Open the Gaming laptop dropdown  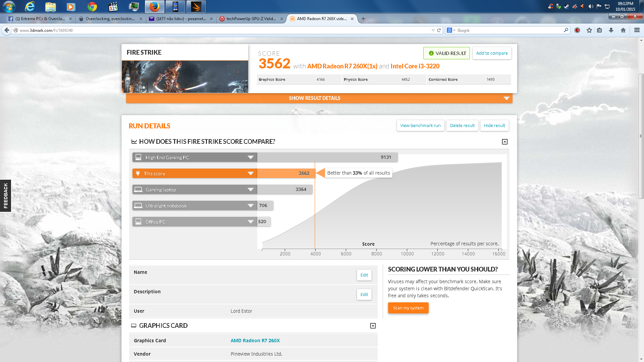pos(250,190)
